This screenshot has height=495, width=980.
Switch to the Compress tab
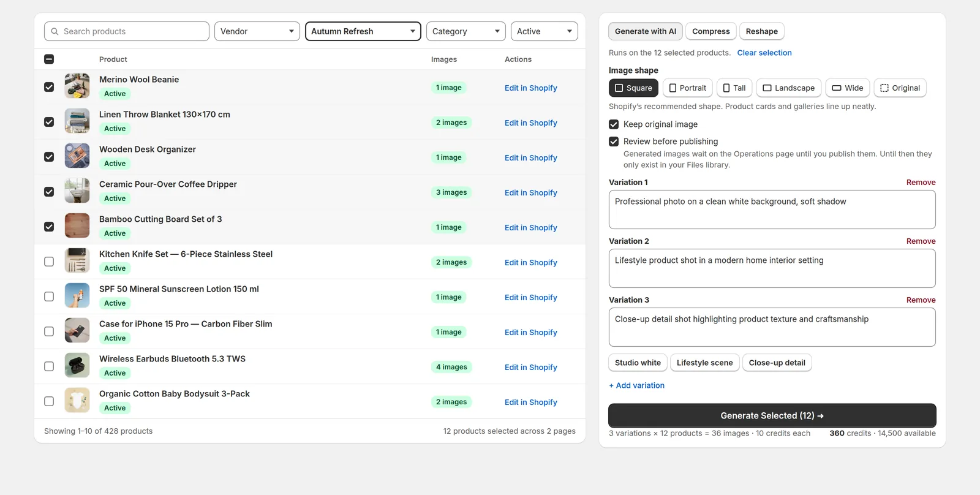click(x=711, y=31)
